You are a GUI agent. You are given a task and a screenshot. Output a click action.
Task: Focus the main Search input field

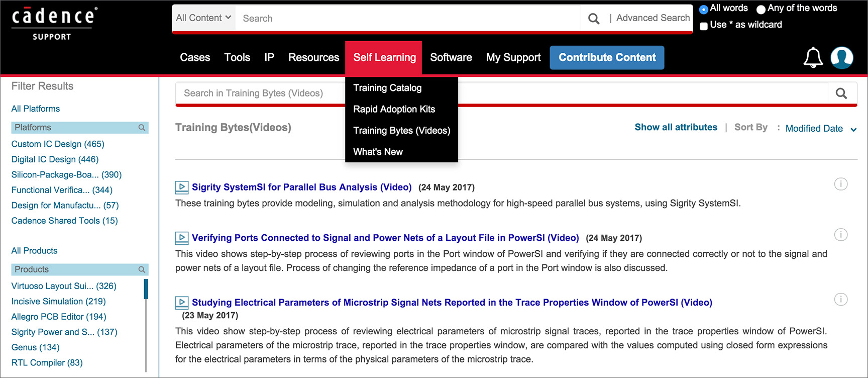(x=407, y=18)
